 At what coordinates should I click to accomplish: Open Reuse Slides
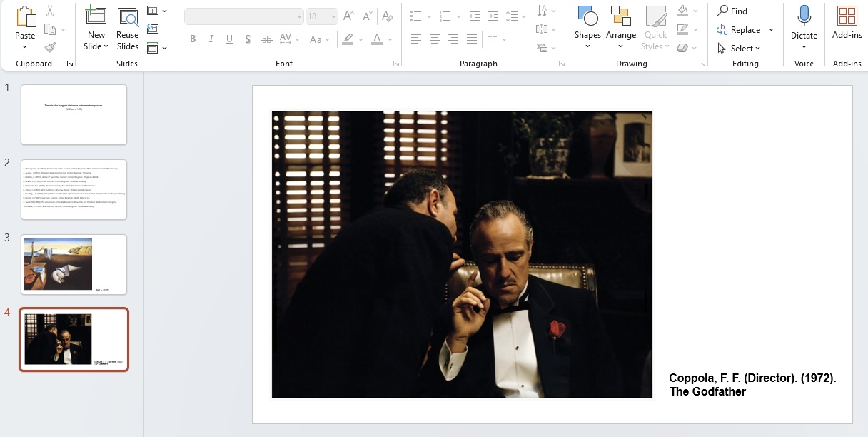pos(128,29)
